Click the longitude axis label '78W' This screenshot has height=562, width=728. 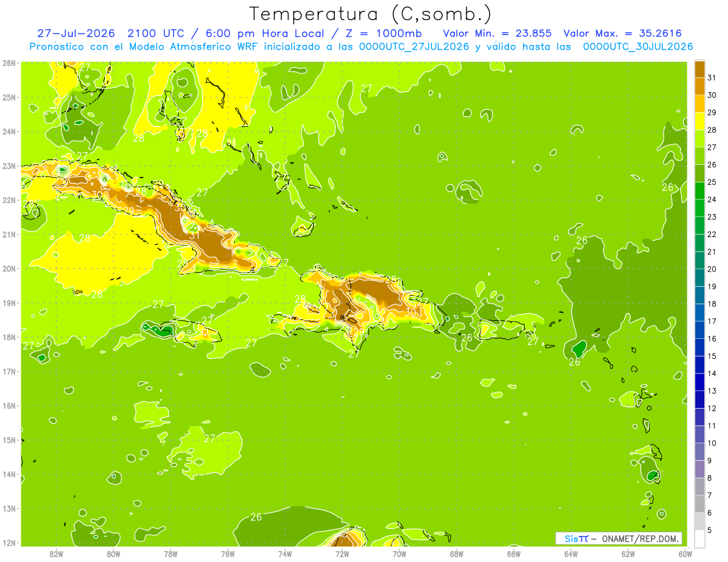pos(170,553)
